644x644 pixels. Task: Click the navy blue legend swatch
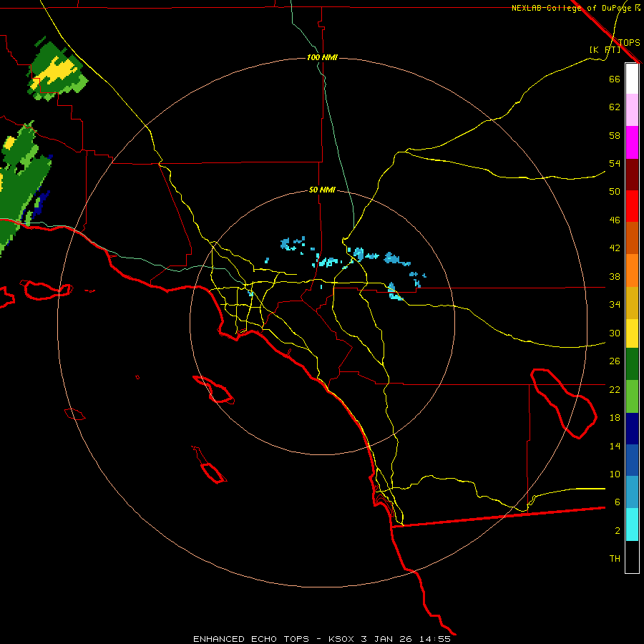(632, 429)
